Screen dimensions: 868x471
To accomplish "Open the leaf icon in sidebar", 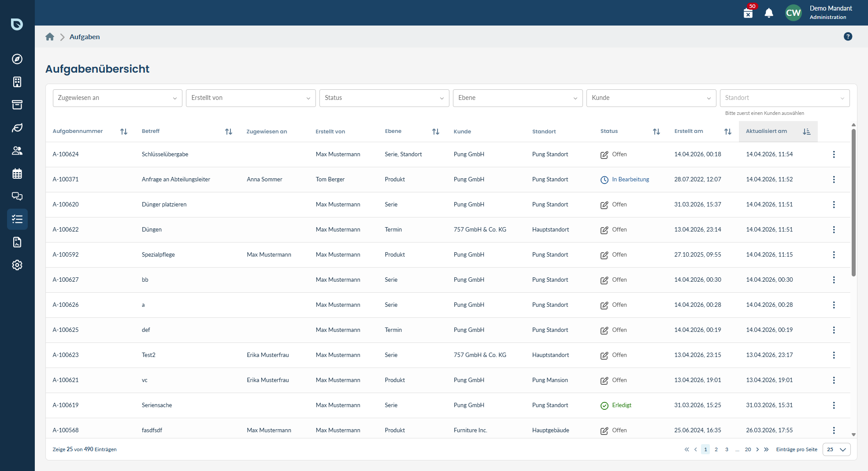I will click(x=17, y=128).
